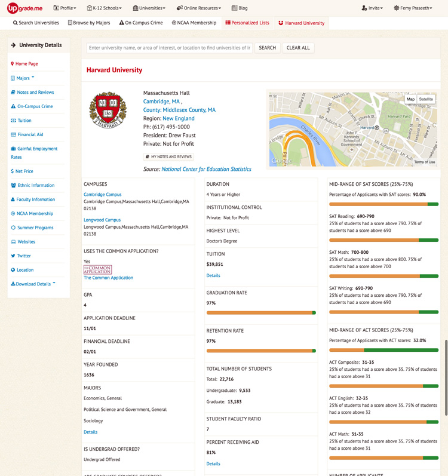This screenshot has width=448, height=476.
Task: Expand the Download Details menu
Action: point(33,284)
